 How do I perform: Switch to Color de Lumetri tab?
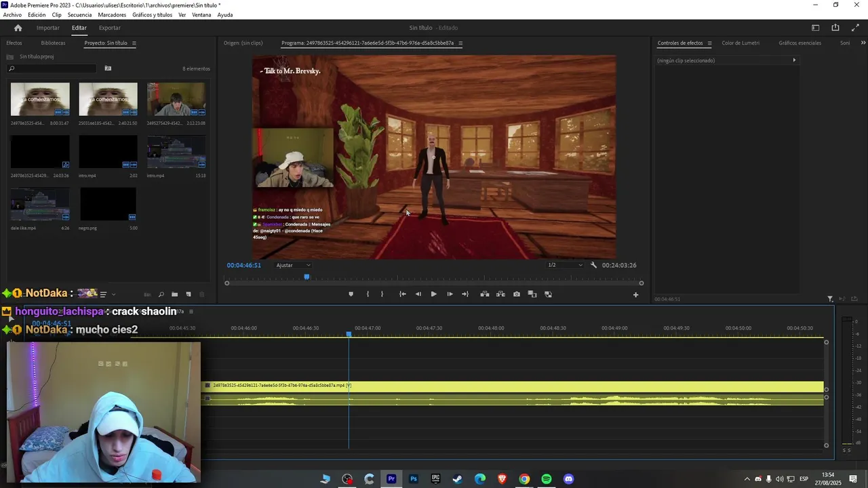tap(741, 43)
